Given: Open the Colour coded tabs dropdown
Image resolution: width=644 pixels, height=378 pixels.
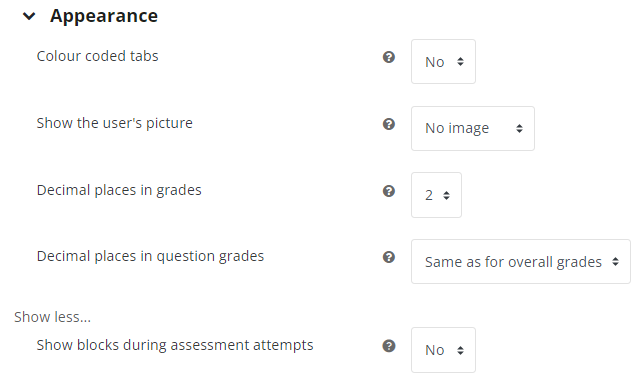Looking at the screenshot, I should (x=443, y=62).
